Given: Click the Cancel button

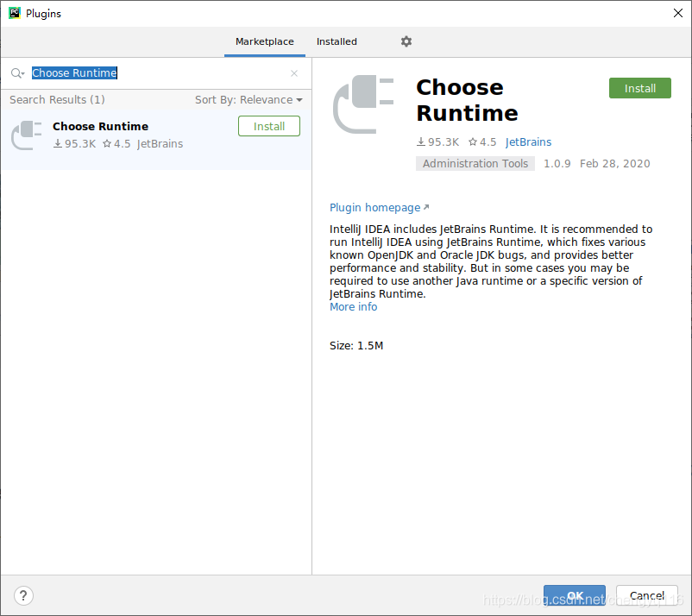Looking at the screenshot, I should pyautogui.click(x=646, y=595).
